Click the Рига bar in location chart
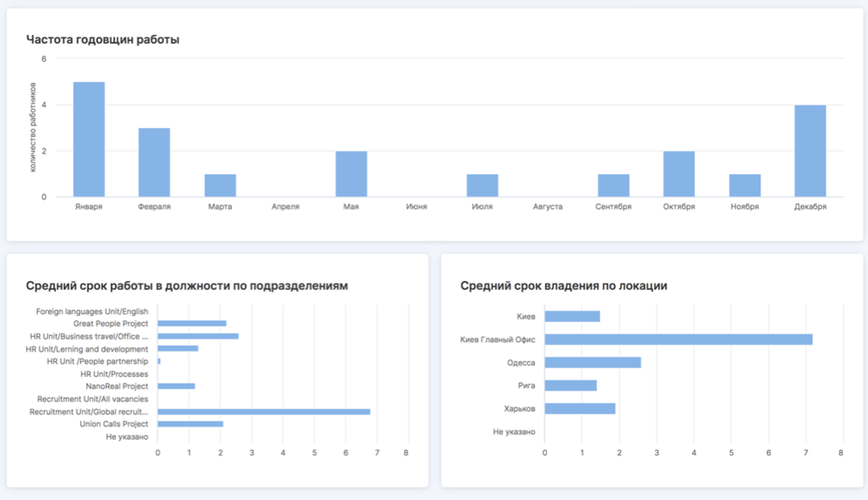The width and height of the screenshot is (868, 500). pos(571,385)
